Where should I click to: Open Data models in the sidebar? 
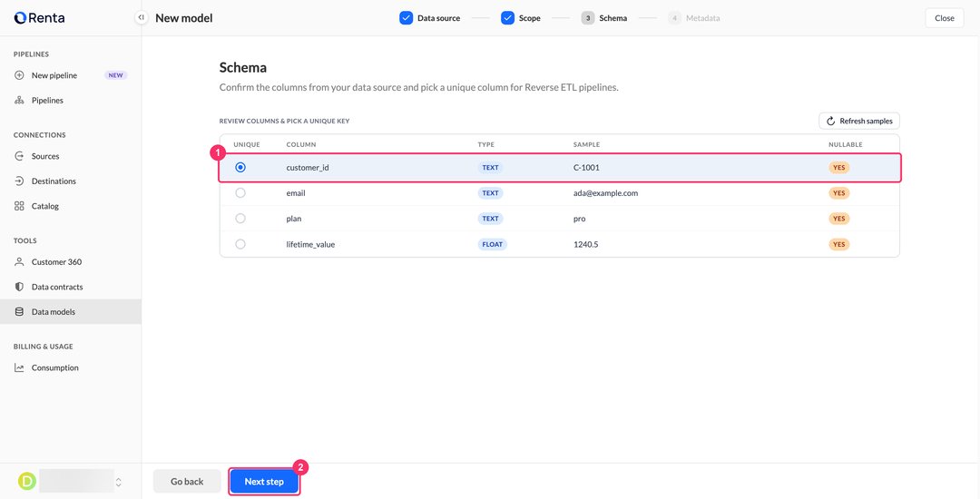(x=71, y=311)
